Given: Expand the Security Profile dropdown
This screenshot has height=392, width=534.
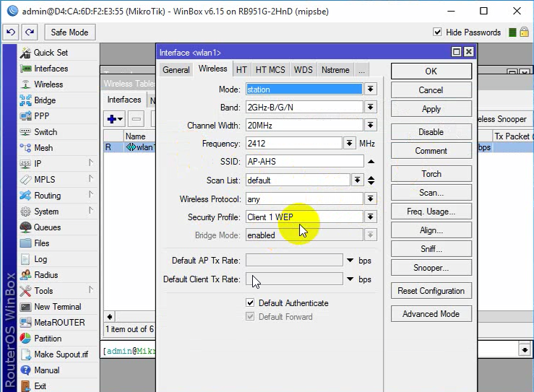Looking at the screenshot, I should (x=370, y=217).
